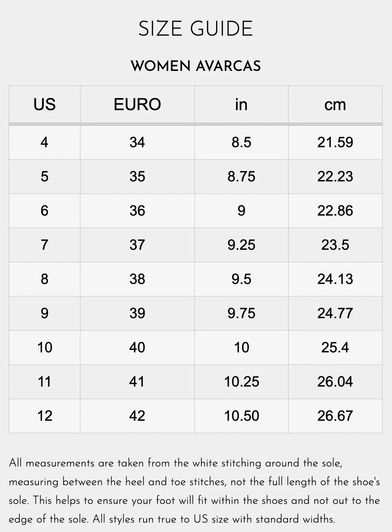The image size is (392, 532).
Task: Select the 23.5 cm cell
Action: click(335, 245)
